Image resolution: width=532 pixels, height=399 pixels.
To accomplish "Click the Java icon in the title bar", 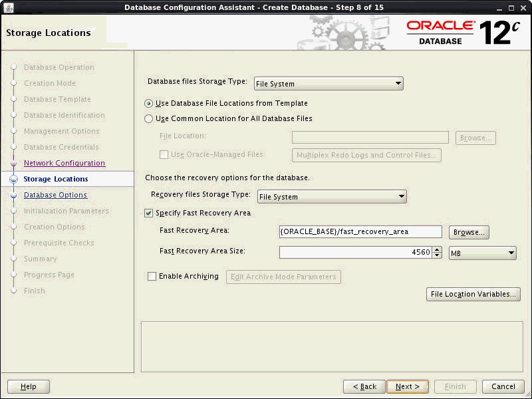I will [9, 7].
